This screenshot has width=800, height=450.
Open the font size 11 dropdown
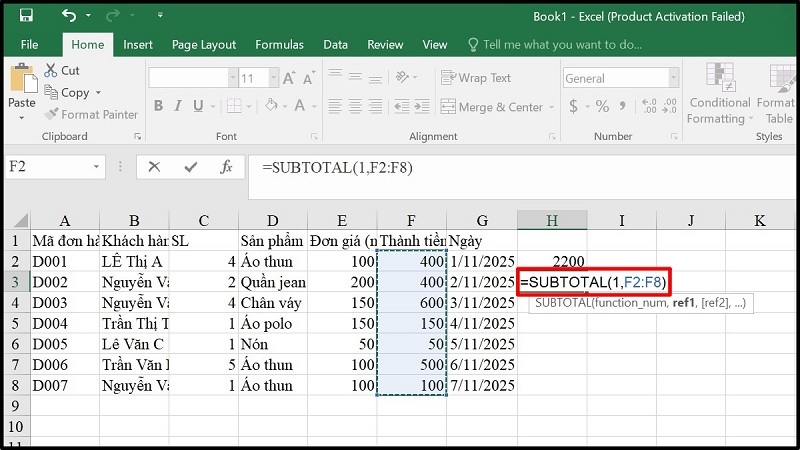[x=273, y=78]
